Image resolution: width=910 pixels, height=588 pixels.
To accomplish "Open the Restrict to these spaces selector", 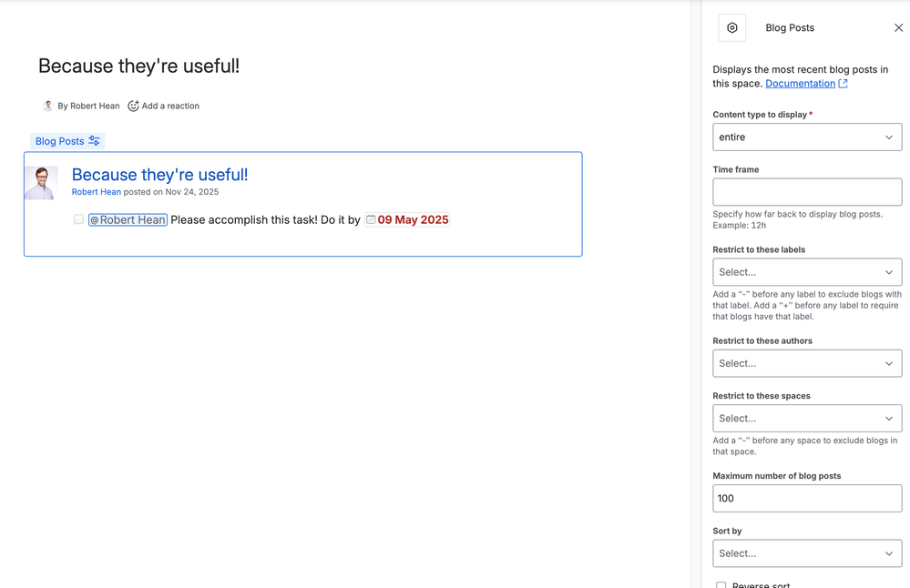I will pos(806,418).
